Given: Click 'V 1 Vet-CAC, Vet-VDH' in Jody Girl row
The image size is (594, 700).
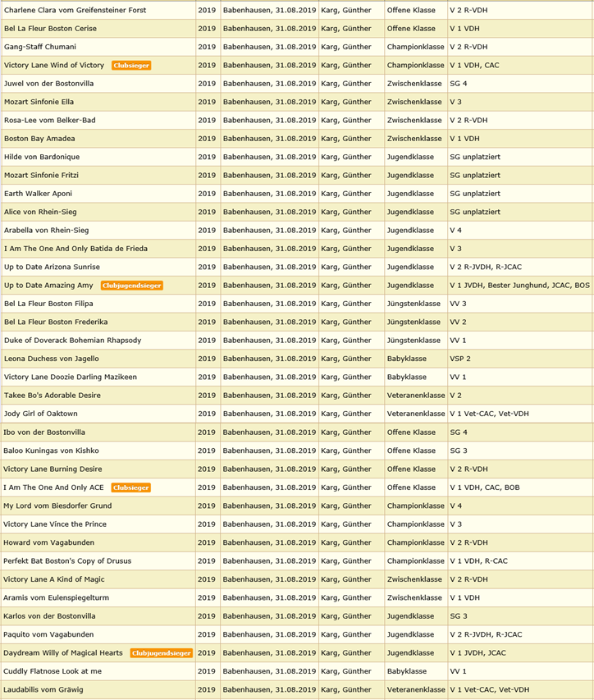Looking at the screenshot, I should 490,413.
